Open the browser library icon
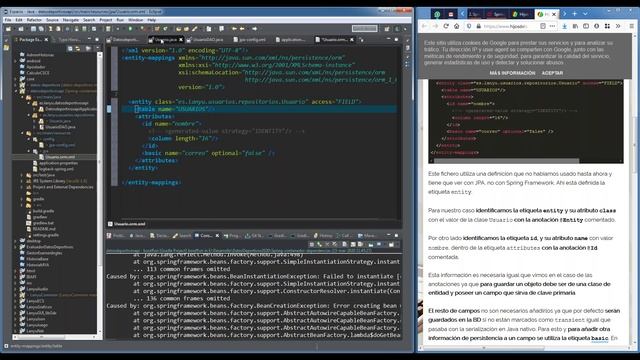The width and height of the screenshot is (640, 360). point(575,26)
